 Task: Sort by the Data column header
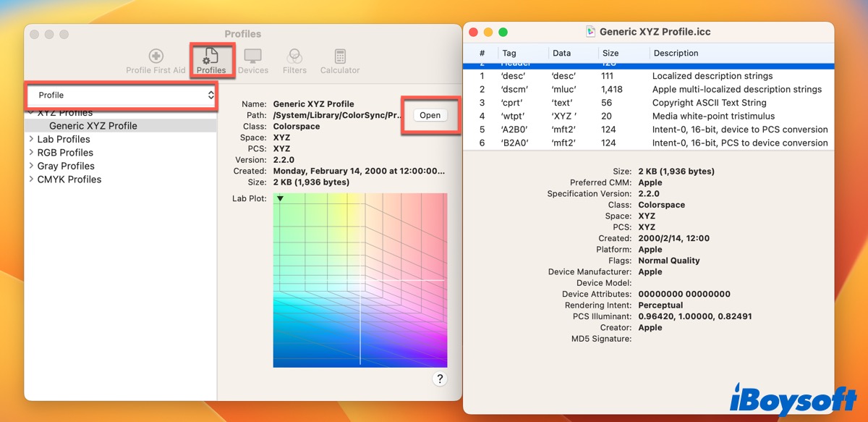pyautogui.click(x=573, y=53)
